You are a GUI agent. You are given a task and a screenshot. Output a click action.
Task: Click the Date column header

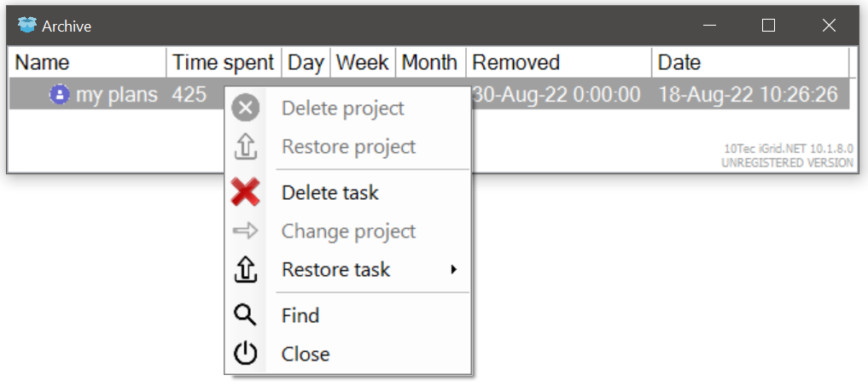tap(679, 62)
